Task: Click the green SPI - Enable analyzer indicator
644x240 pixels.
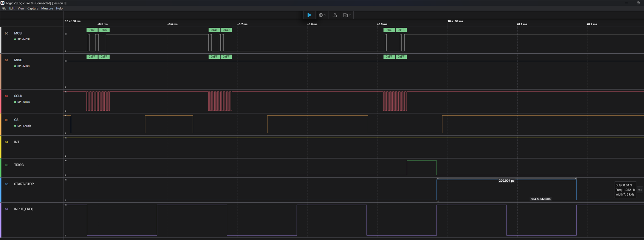Action: click(x=15, y=126)
